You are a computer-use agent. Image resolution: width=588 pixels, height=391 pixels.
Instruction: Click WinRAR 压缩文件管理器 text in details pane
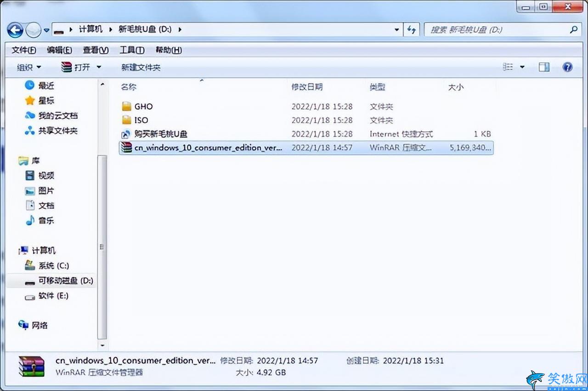pyautogui.click(x=99, y=372)
